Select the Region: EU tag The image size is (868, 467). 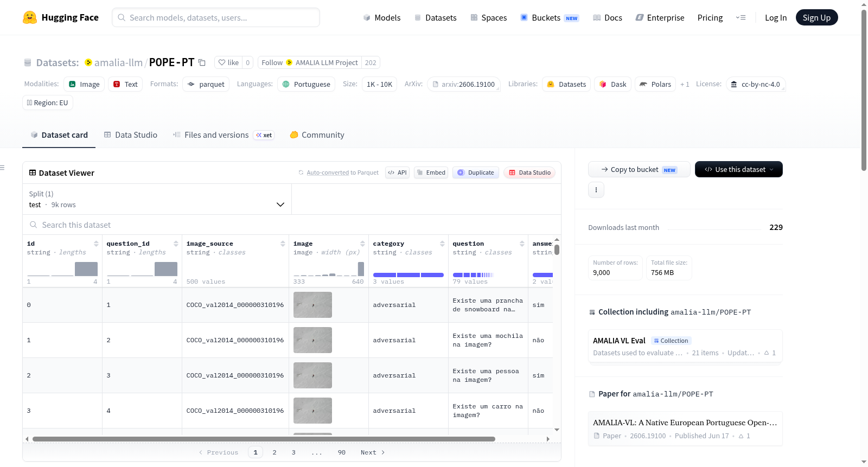click(48, 103)
